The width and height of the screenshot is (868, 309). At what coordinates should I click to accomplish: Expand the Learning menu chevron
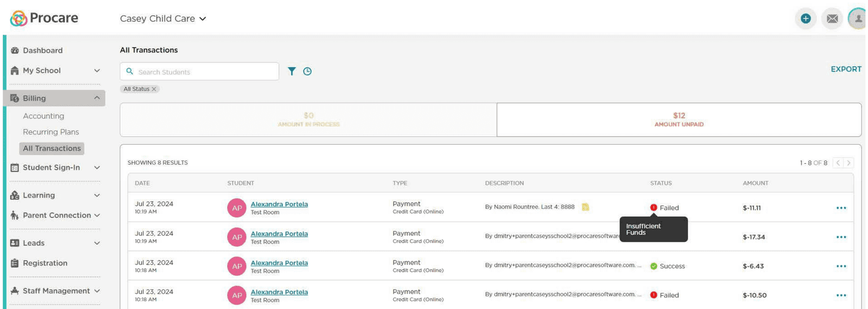pos(97,195)
